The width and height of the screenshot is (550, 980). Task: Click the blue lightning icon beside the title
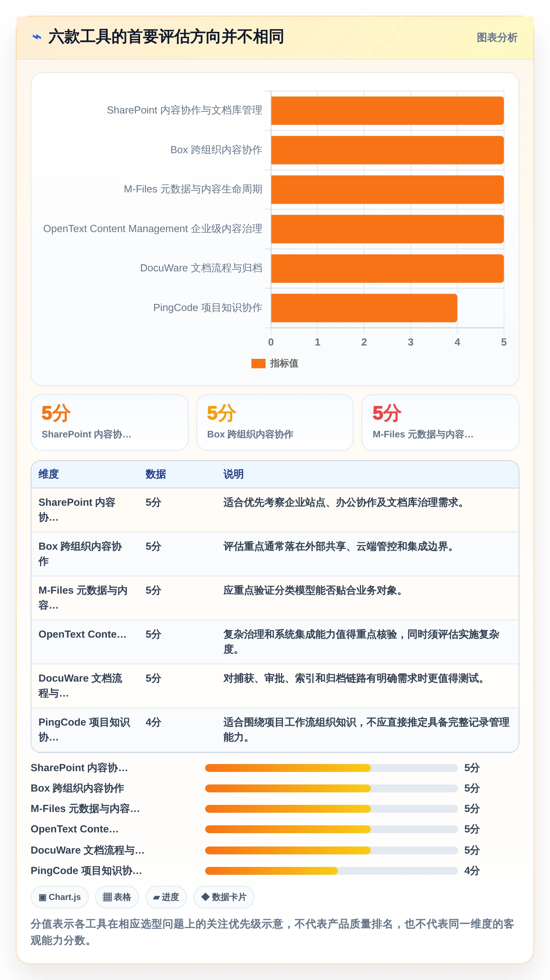tap(37, 37)
